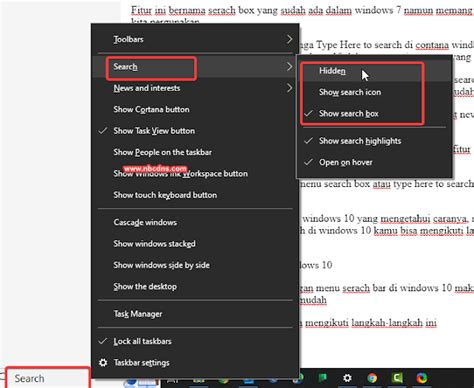Toggle Show Windows Ink Workspace button
Screen dimensions: 474x388
195,174
